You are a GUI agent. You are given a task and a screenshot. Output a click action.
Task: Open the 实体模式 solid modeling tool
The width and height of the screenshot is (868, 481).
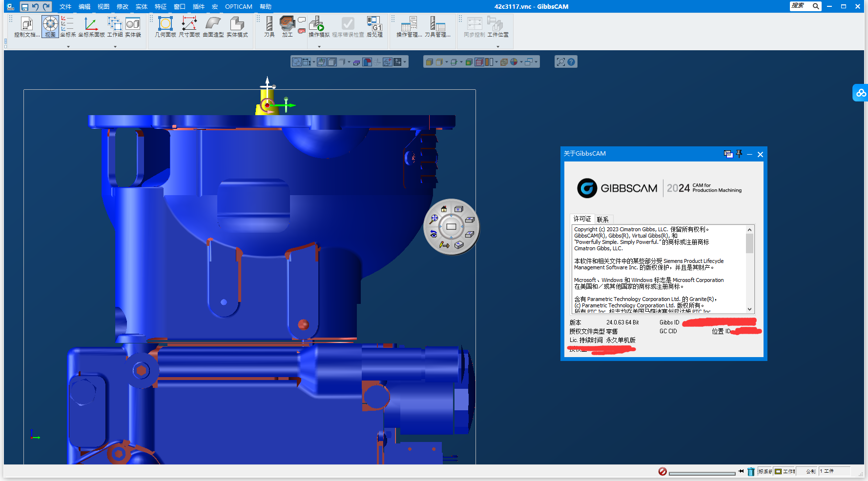[237, 26]
